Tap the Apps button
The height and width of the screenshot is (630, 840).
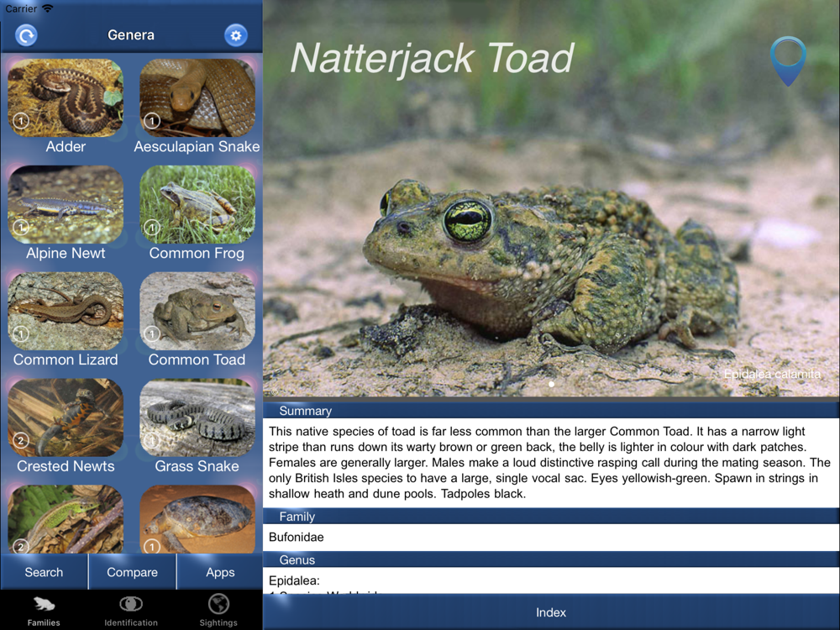pos(220,572)
